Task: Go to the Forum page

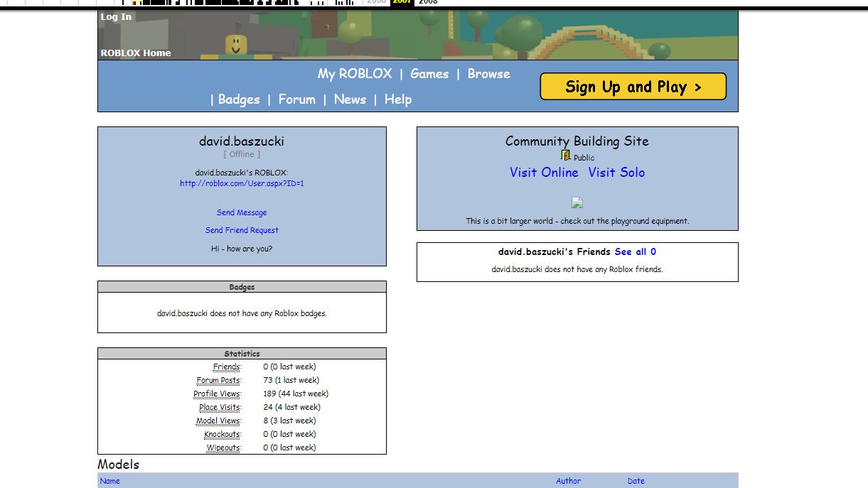Action: point(296,99)
